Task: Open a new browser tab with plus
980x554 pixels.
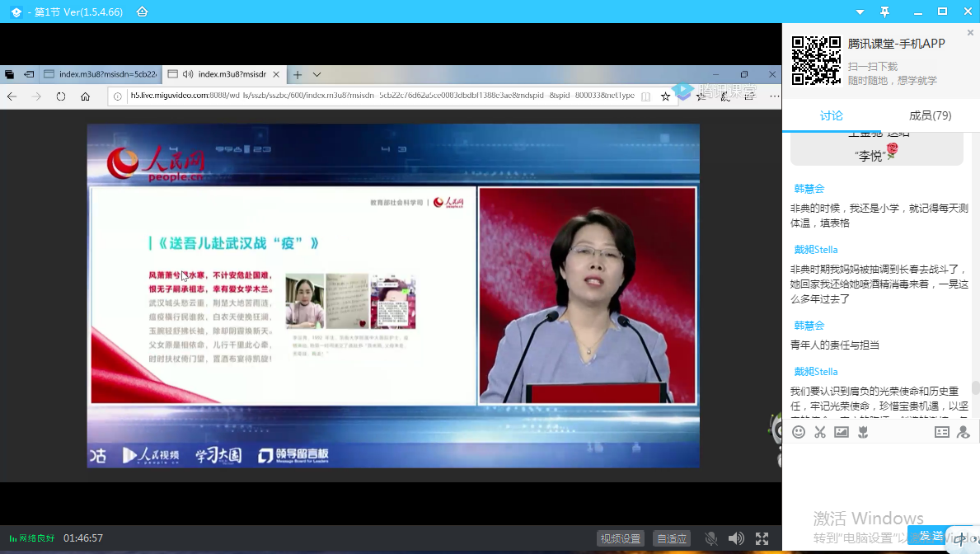Action: coord(298,74)
